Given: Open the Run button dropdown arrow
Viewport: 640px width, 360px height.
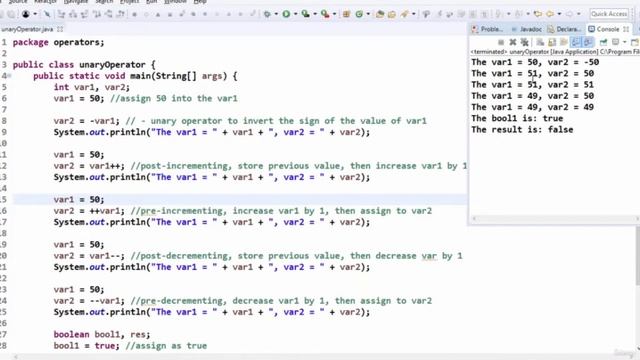Looking at the screenshot, I should coord(296,14).
